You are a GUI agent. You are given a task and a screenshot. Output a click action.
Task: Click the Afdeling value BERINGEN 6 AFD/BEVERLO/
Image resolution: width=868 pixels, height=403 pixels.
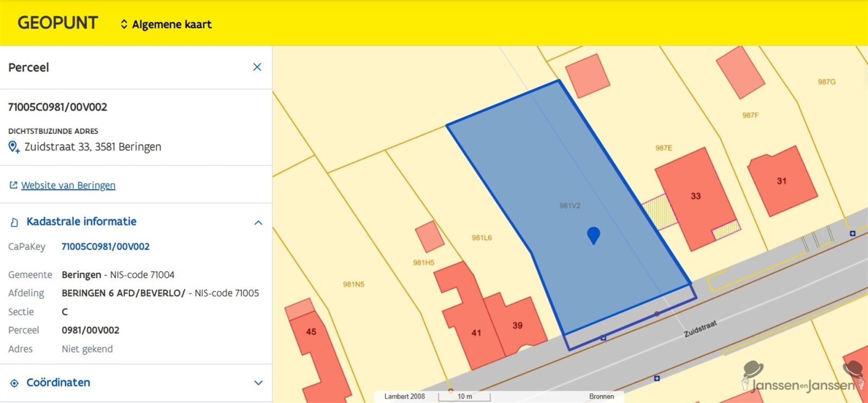(124, 293)
